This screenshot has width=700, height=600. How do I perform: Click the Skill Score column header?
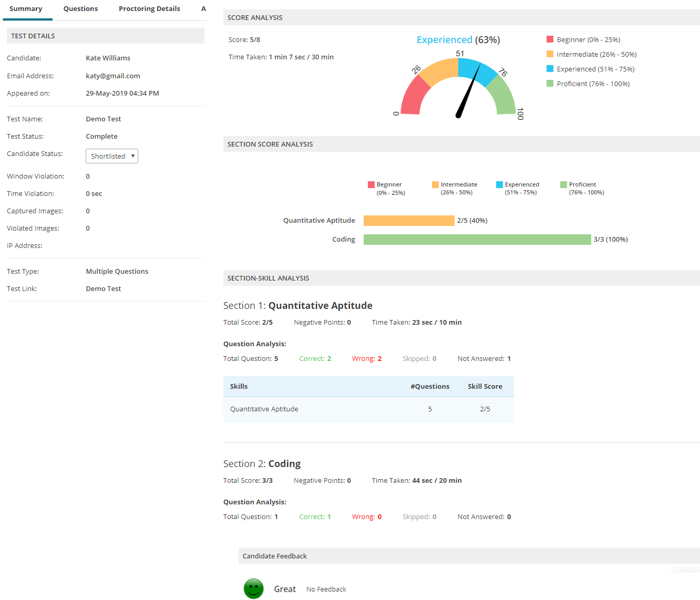click(x=485, y=386)
